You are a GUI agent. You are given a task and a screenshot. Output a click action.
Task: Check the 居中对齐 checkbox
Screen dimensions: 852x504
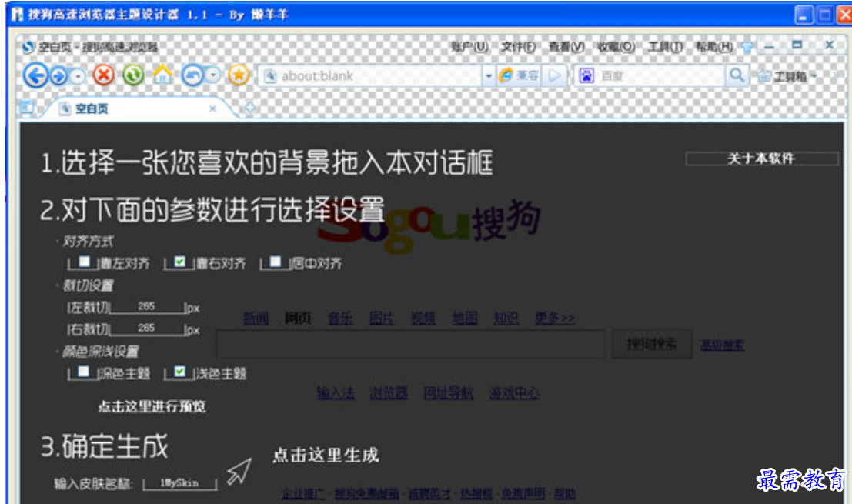point(276,262)
